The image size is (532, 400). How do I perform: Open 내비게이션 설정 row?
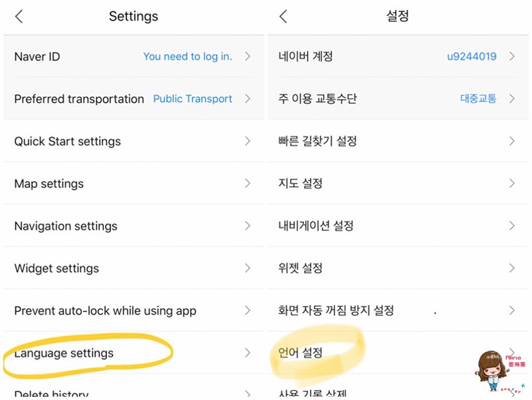click(398, 226)
